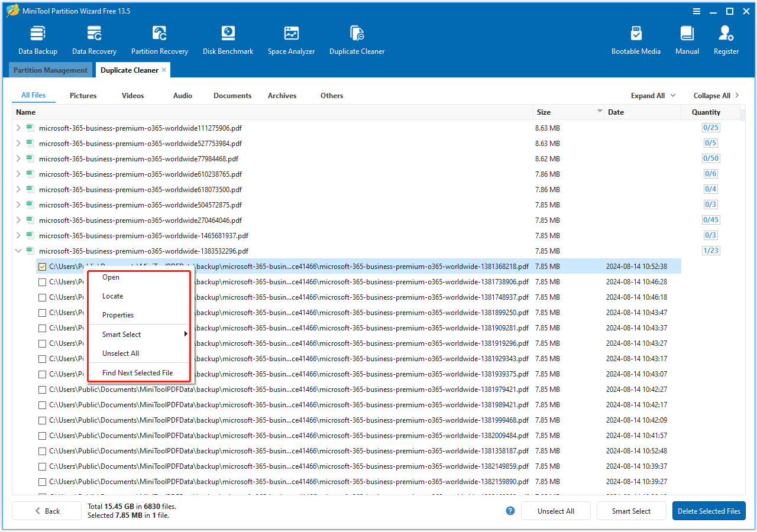757x532 pixels.
Task: Expand the 1465681937 pdf duplicate group
Action: point(18,235)
